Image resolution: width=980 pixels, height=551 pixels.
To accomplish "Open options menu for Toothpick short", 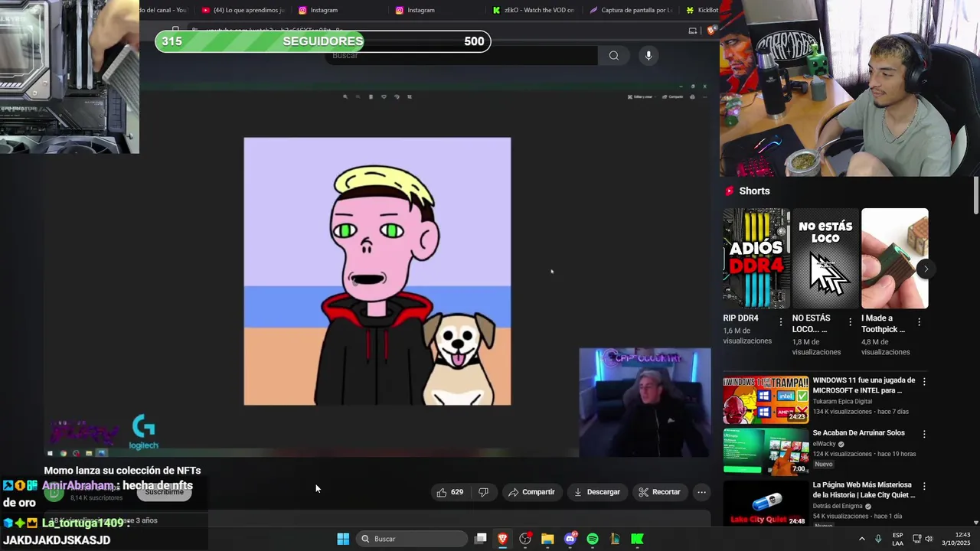I will click(x=919, y=322).
